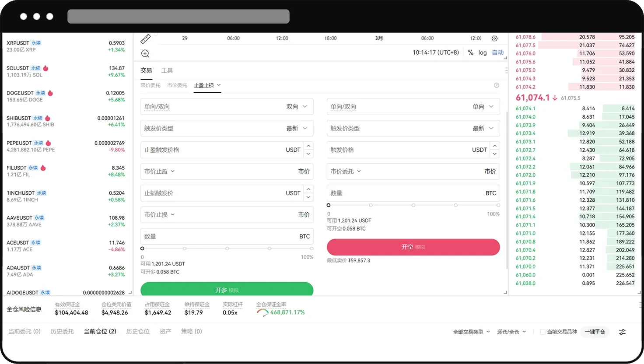
Task: Increase take-profit trigger price stepper up
Action: coord(308,146)
